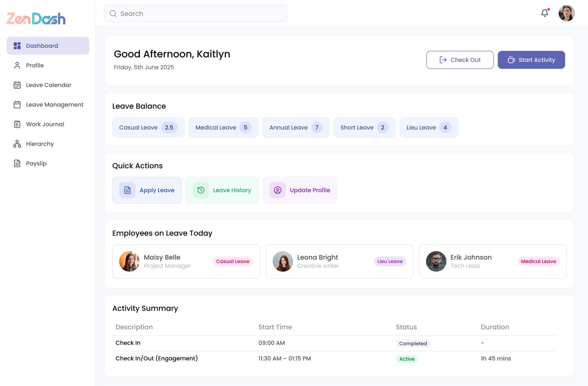Screen dimensions: 588x386
Task: Click the Leave Management calendar icon
Action: 17,105
